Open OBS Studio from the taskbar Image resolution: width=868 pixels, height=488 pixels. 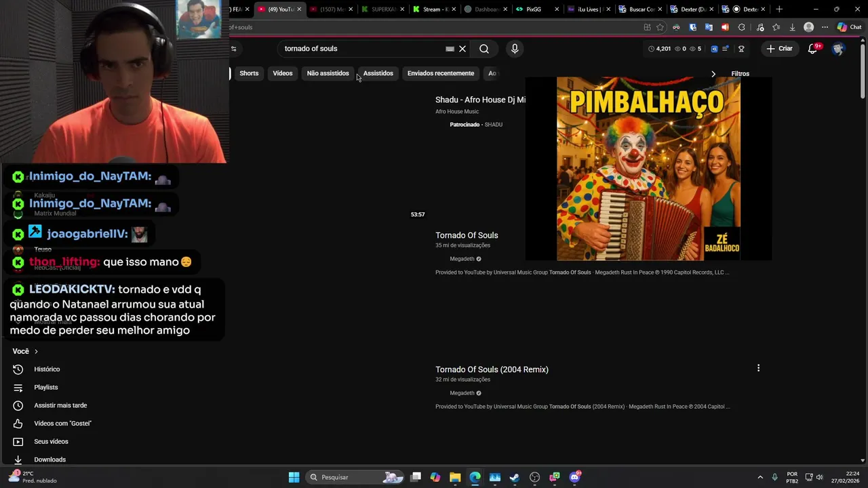click(x=534, y=477)
